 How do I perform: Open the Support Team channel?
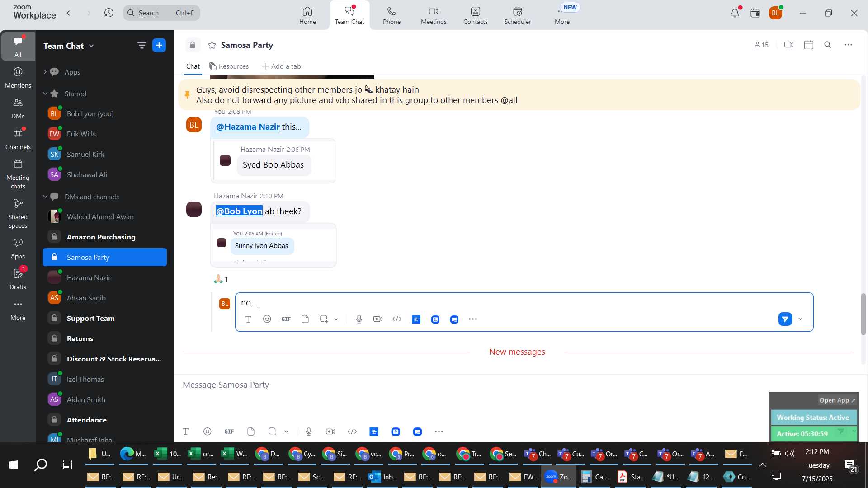pos(105,318)
